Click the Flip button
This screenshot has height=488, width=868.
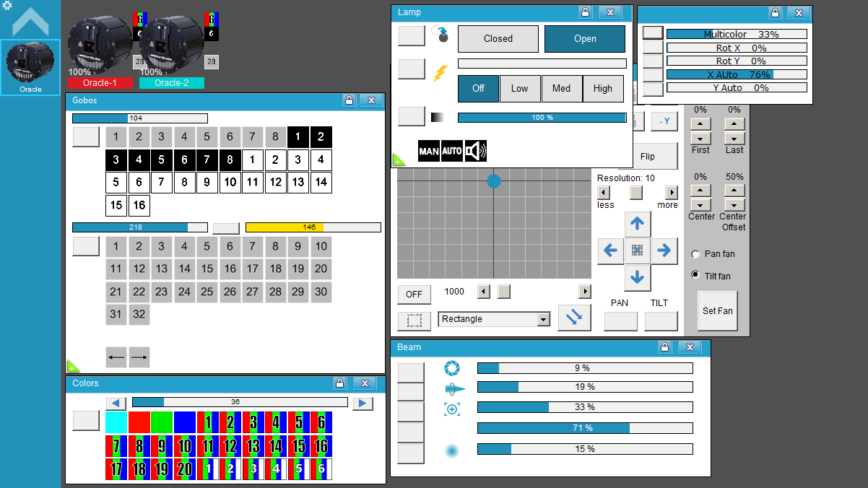pos(648,156)
